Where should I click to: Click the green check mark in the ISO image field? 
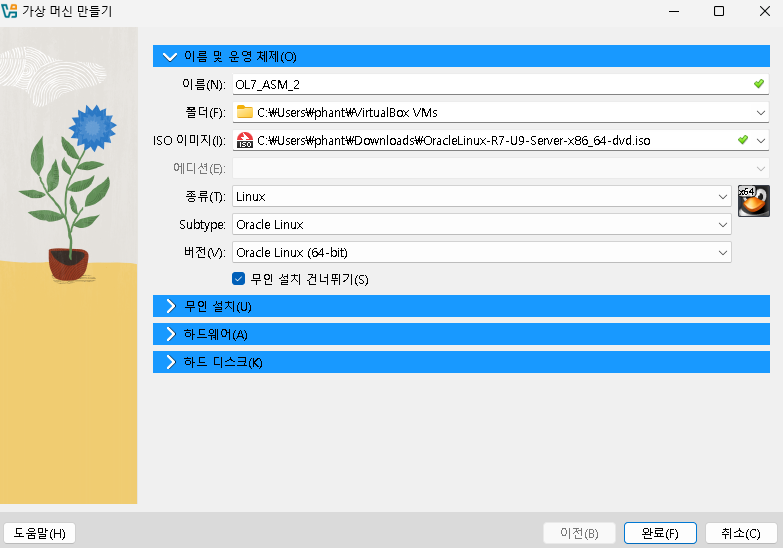[x=743, y=139]
